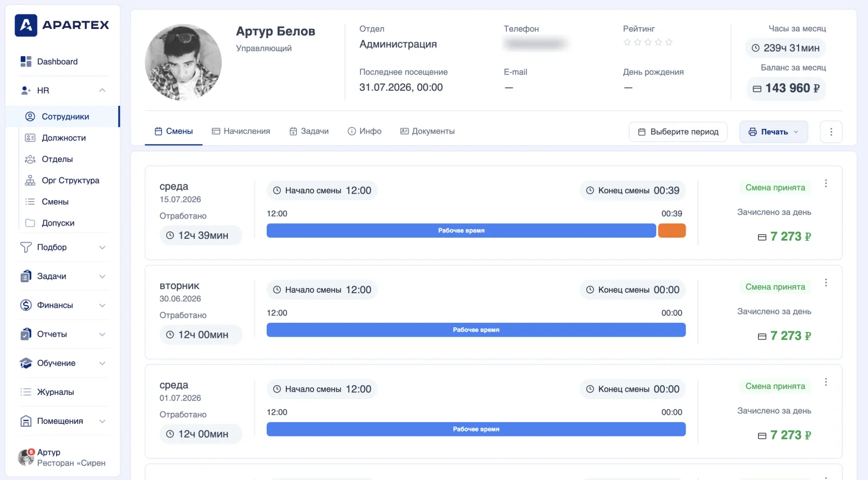The width and height of the screenshot is (868, 480).
Task: Open the Печать dropdown arrow
Action: pyautogui.click(x=796, y=132)
